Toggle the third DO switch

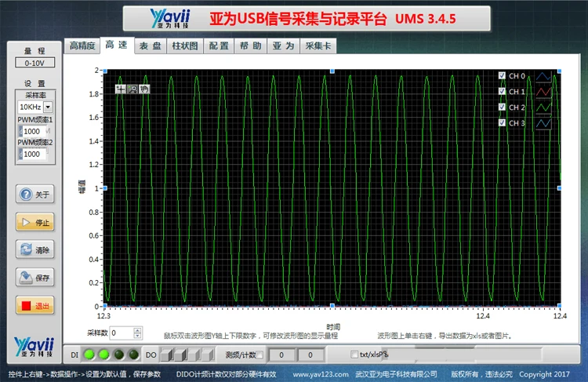click(x=194, y=355)
